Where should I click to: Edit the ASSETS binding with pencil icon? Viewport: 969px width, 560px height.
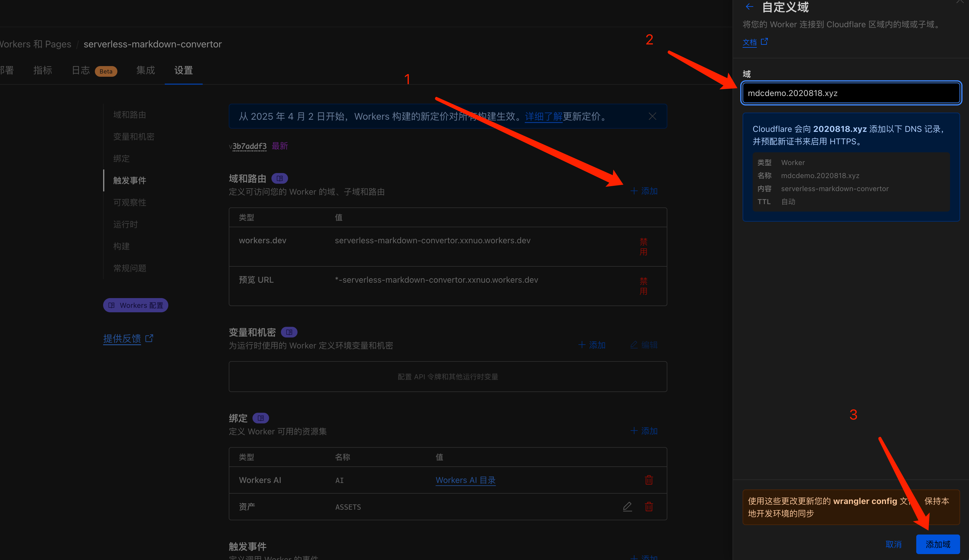tap(627, 507)
